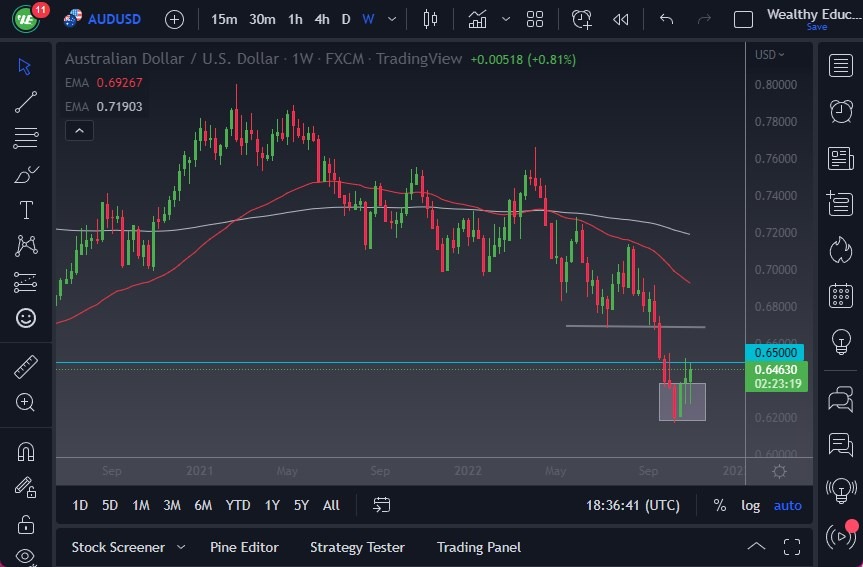The height and width of the screenshot is (567, 863).
Task: Toggle the log scale
Action: (750, 505)
